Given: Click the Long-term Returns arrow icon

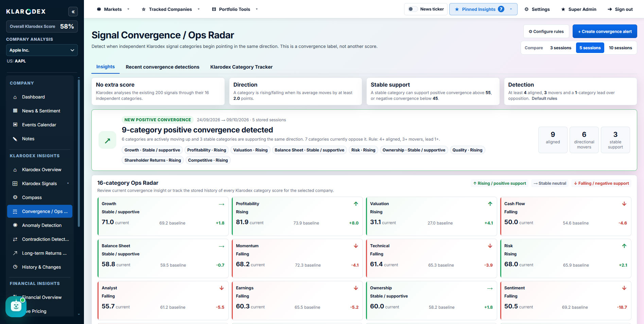Looking at the screenshot, I should (x=15, y=253).
